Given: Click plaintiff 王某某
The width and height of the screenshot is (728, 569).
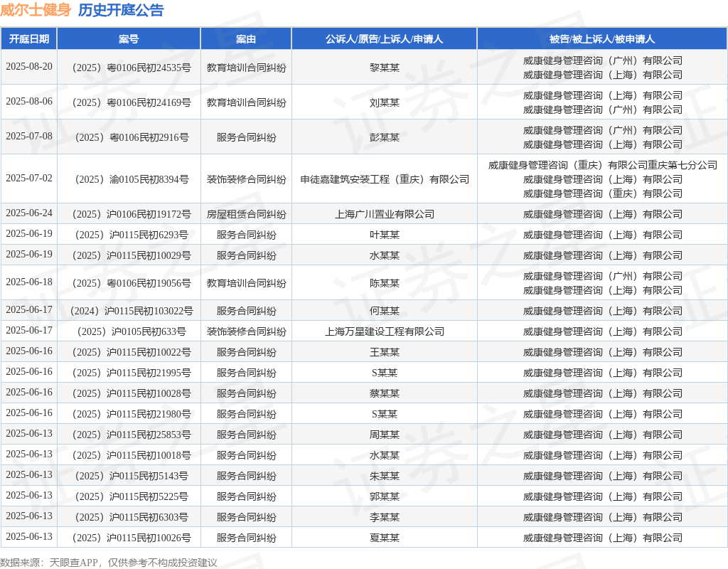Looking at the screenshot, I should pyautogui.click(x=385, y=352).
